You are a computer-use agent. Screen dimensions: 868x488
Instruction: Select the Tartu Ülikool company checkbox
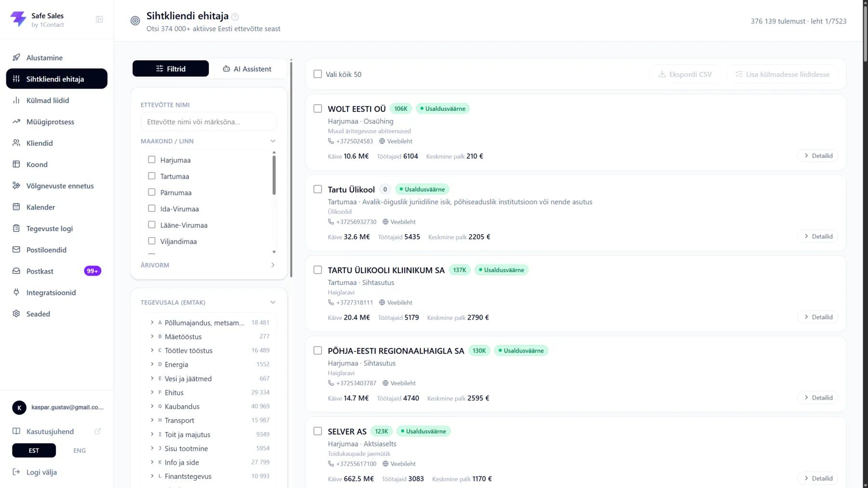318,189
